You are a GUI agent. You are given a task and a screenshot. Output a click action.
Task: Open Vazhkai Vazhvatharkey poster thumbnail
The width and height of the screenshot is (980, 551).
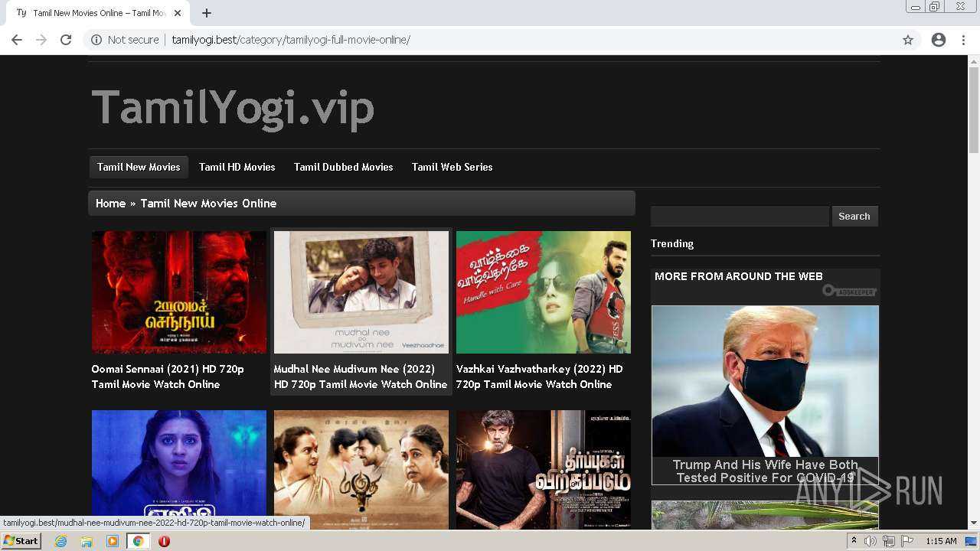point(544,292)
